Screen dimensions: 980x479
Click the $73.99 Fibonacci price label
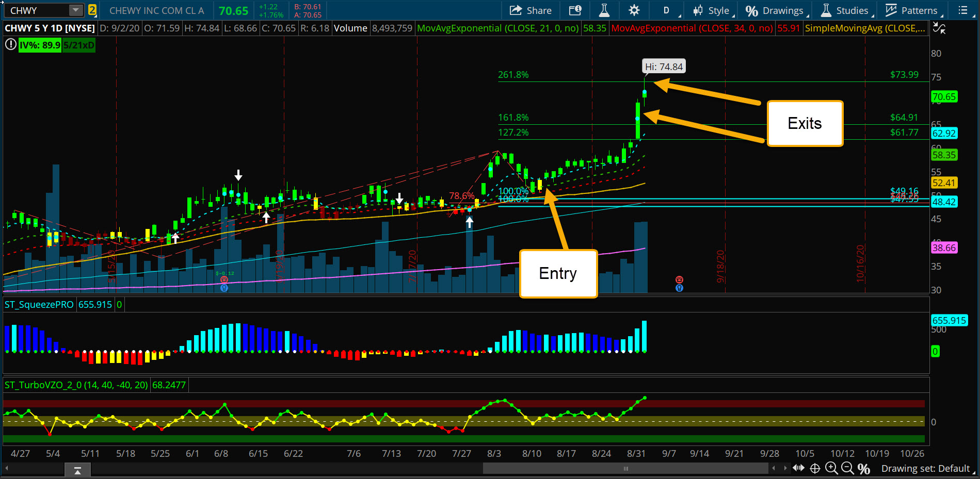[x=904, y=75]
